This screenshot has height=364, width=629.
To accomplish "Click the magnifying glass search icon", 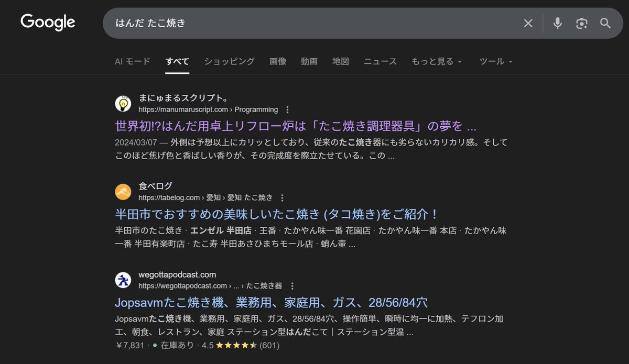I will (x=605, y=23).
